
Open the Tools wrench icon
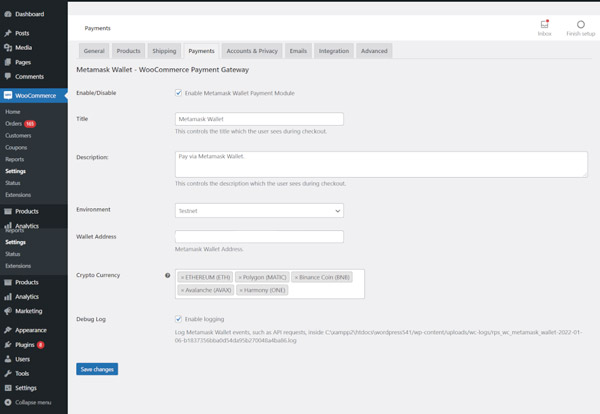(8, 373)
